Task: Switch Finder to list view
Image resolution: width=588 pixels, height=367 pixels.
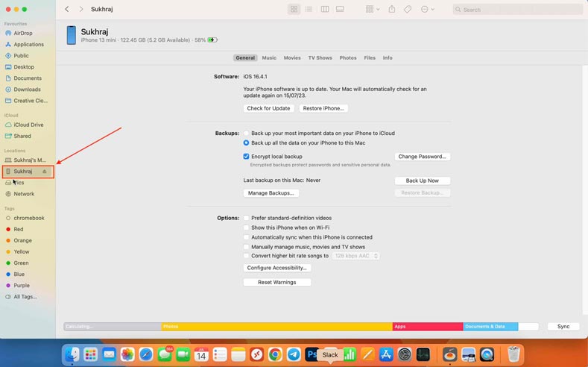Action: (309, 10)
